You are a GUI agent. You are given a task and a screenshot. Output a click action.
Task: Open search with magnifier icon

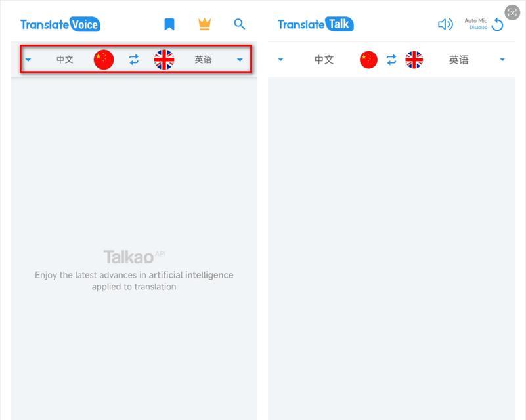point(239,24)
